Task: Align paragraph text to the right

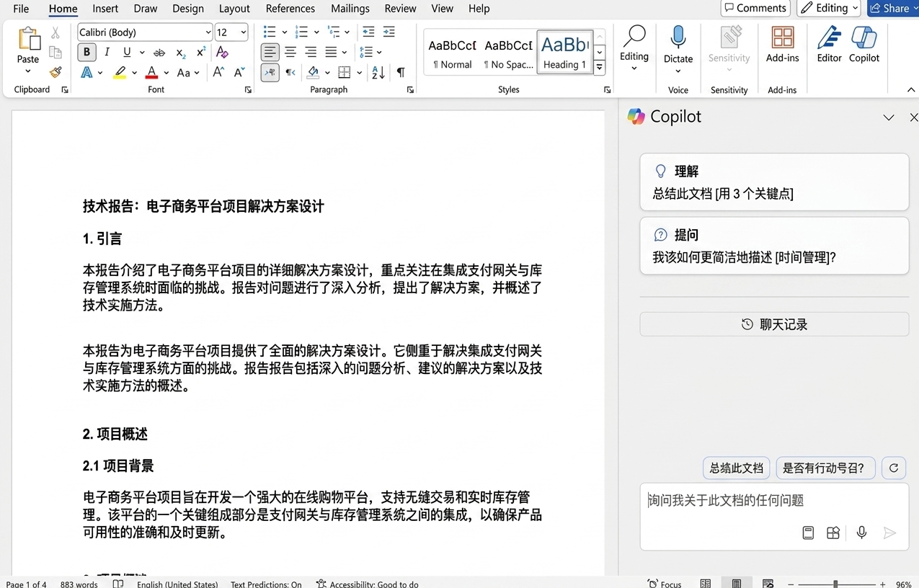Action: coord(311,52)
